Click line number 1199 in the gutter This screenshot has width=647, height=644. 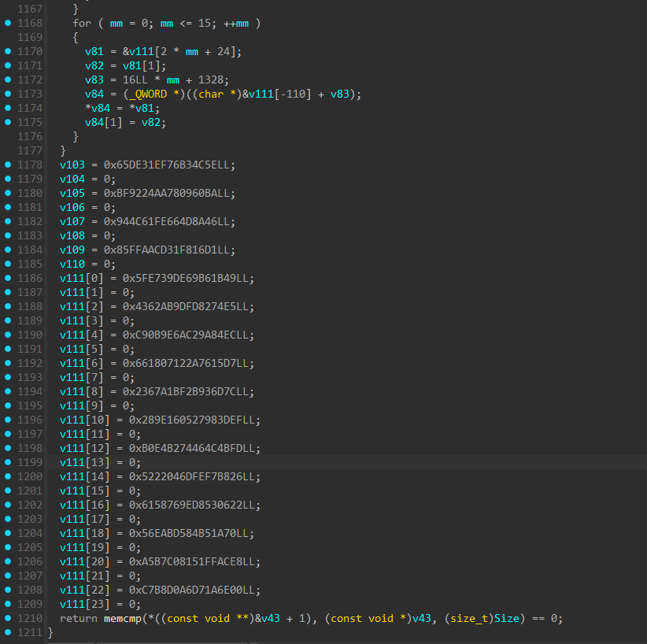tap(31, 462)
